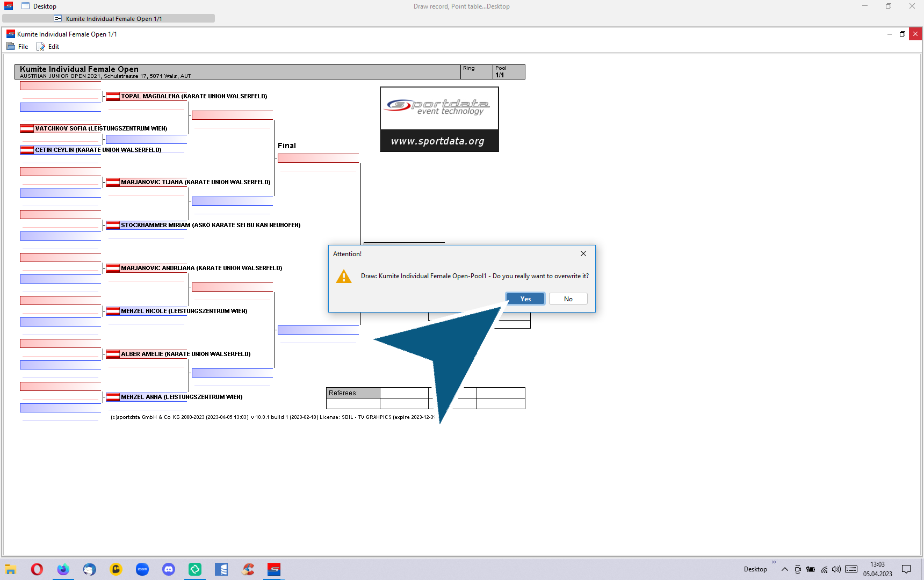
Task: Check the battery status tray icon
Action: pyautogui.click(x=811, y=569)
